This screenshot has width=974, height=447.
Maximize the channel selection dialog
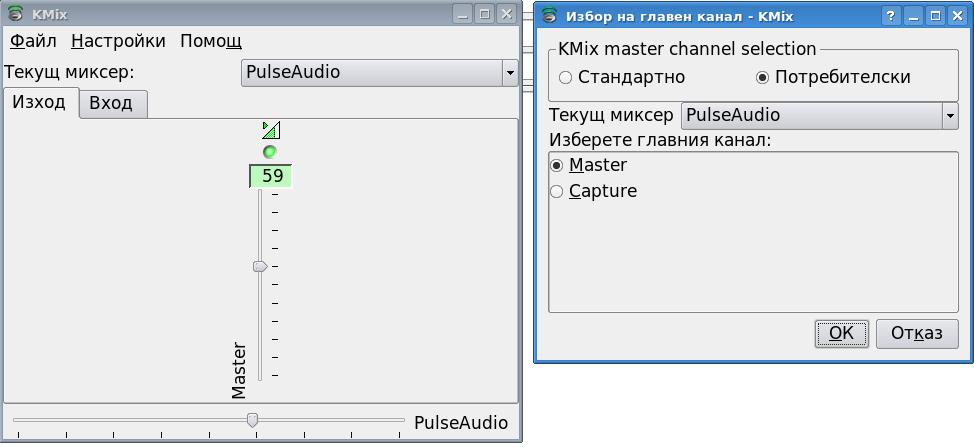point(935,16)
